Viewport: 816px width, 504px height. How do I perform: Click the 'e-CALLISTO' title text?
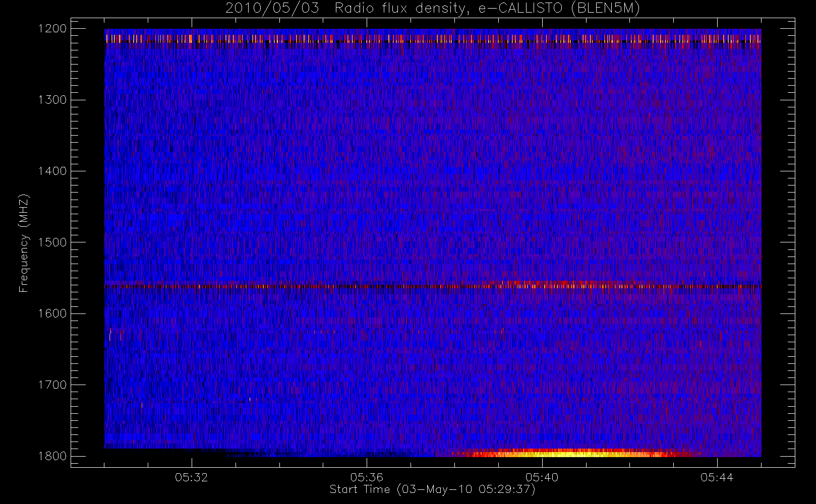(520, 8)
